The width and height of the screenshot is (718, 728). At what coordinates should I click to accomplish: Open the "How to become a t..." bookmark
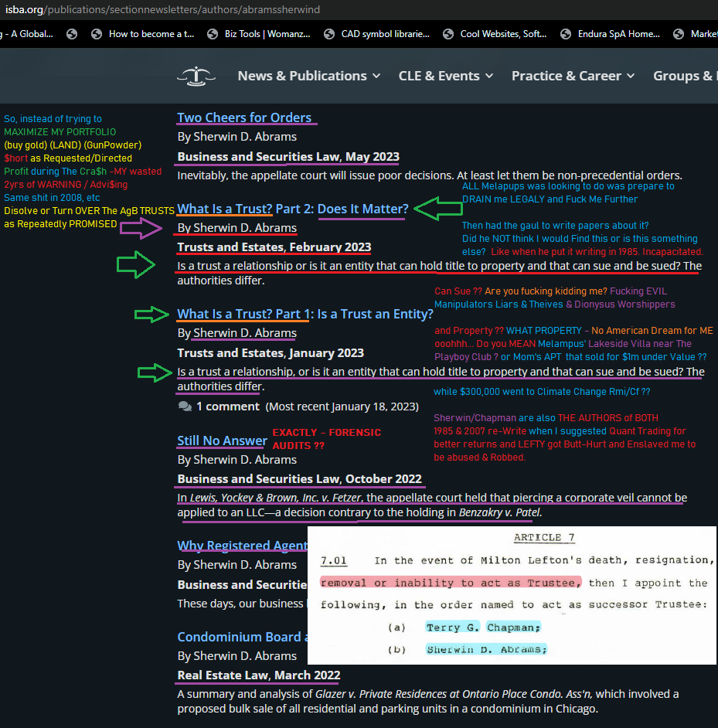(x=143, y=34)
